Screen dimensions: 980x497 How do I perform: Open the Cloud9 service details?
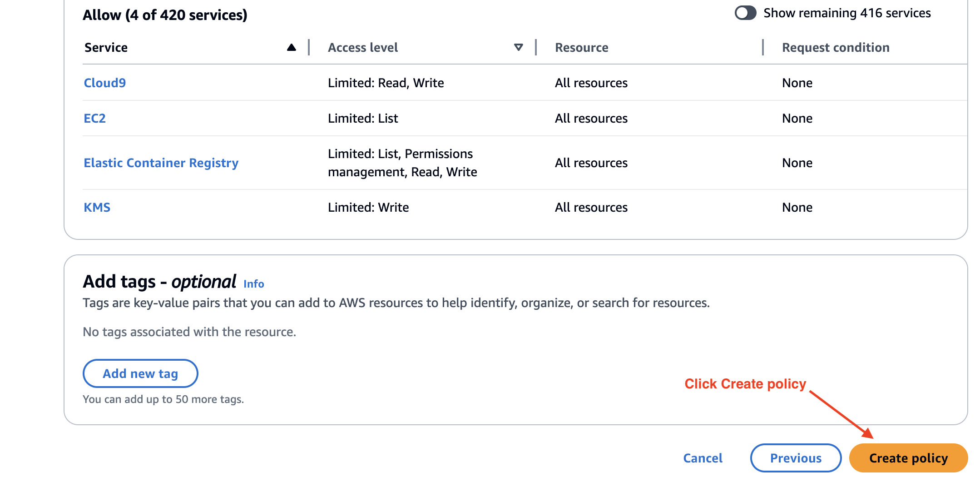tap(104, 83)
